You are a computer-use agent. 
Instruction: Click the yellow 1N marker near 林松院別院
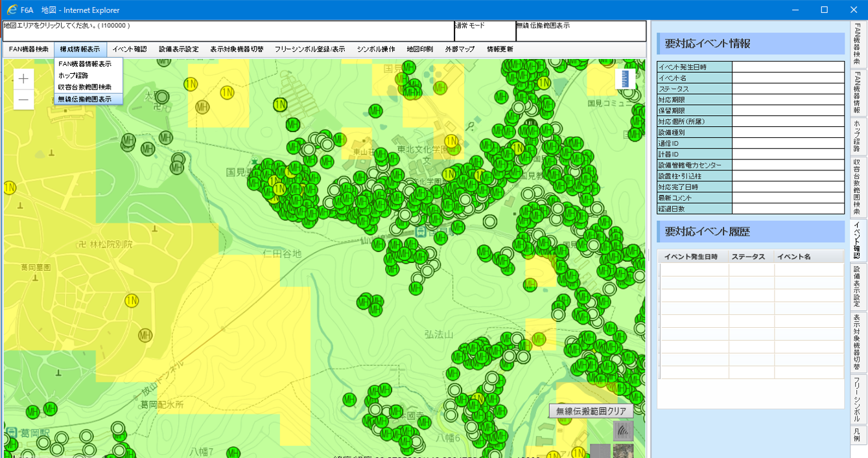pos(132,301)
